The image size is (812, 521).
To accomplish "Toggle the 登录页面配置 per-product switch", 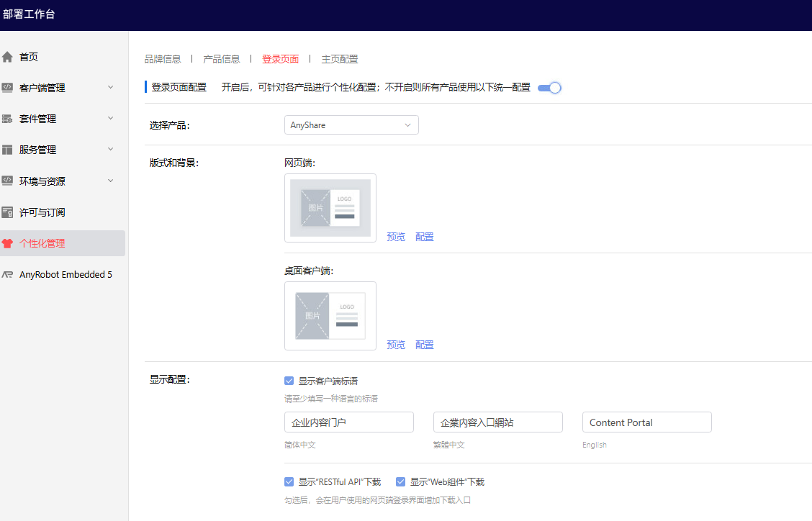I will 549,88.
